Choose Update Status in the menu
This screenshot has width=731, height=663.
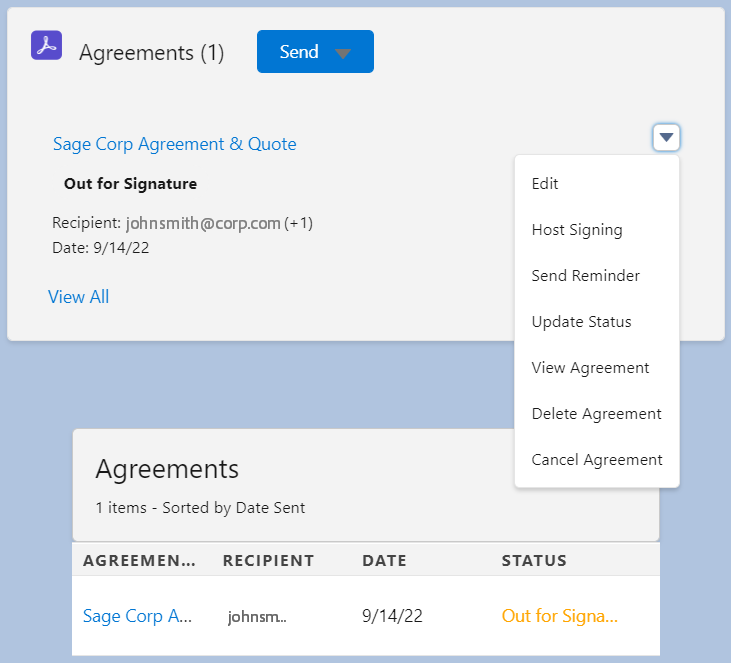[x=581, y=322]
